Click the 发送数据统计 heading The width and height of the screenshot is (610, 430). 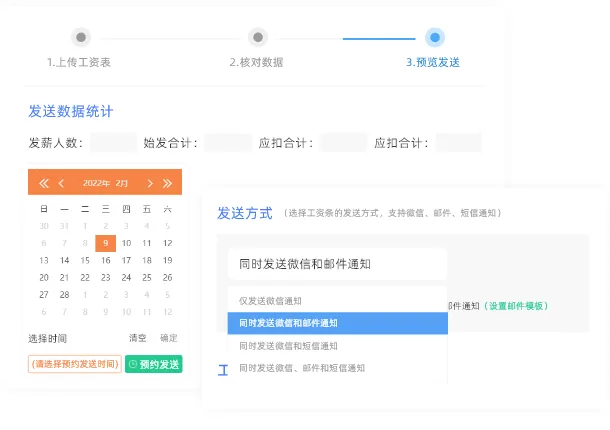[70, 111]
